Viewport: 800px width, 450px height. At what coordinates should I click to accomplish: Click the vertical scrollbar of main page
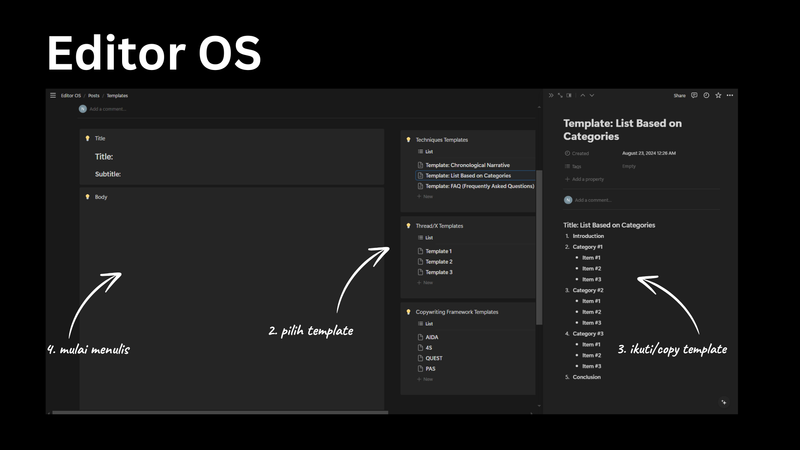pyautogui.click(x=539, y=247)
